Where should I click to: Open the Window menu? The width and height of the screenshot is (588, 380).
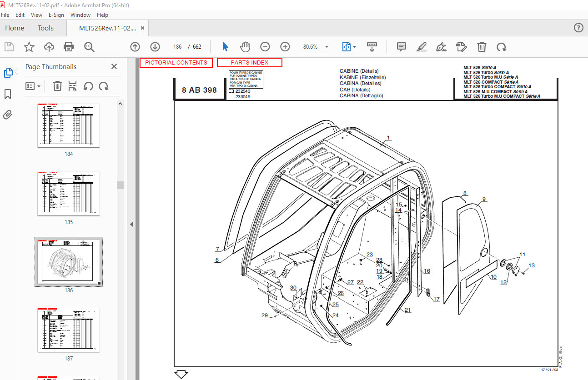pos(80,15)
